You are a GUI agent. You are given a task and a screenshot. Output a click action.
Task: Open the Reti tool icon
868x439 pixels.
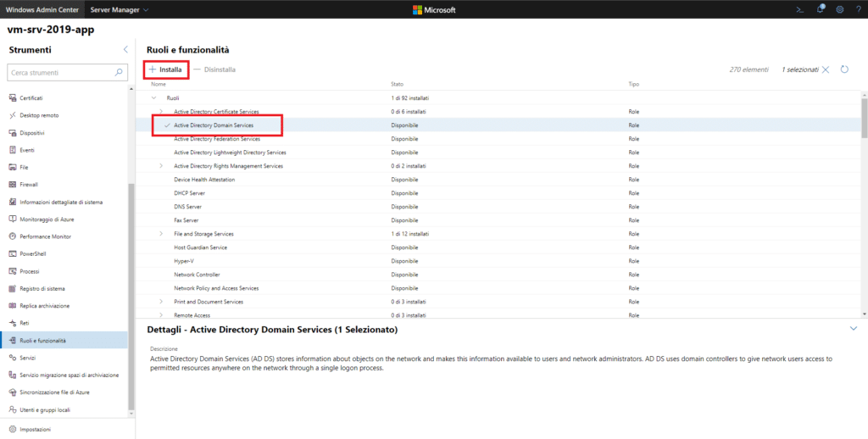[13, 323]
